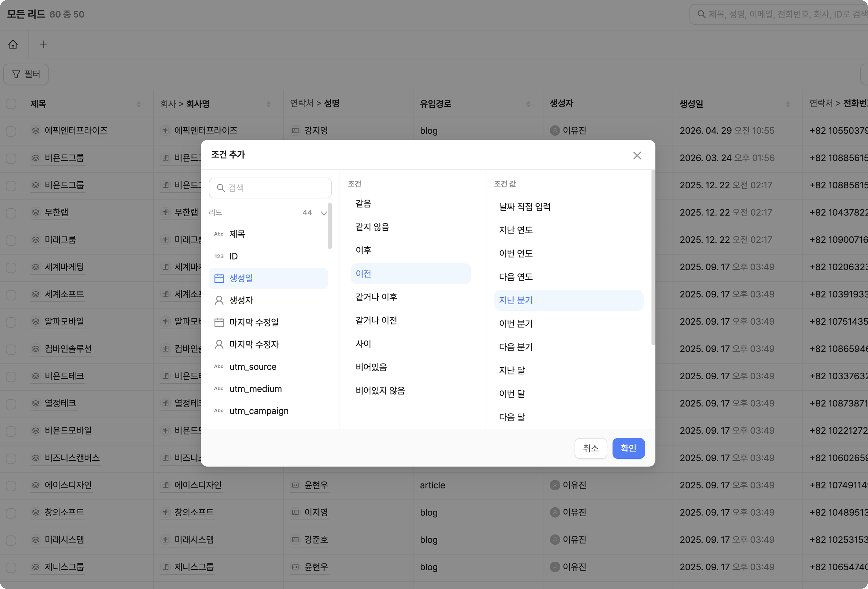Click the magnifier icon in 검색 field
868x589 pixels.
point(221,188)
